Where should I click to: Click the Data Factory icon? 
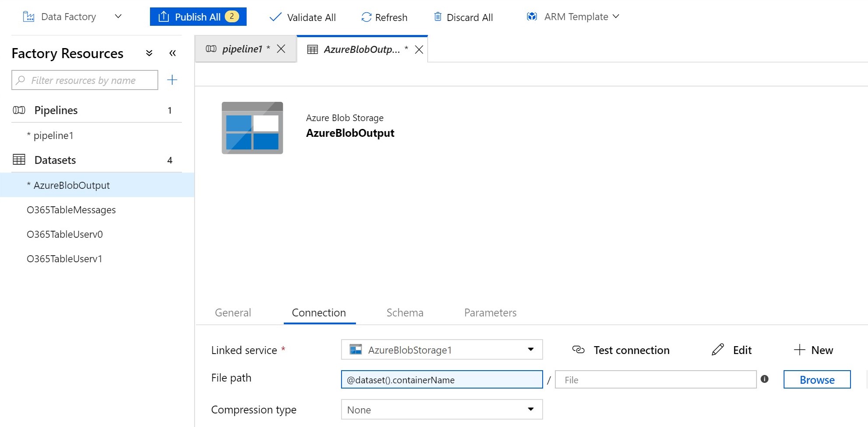pos(28,17)
